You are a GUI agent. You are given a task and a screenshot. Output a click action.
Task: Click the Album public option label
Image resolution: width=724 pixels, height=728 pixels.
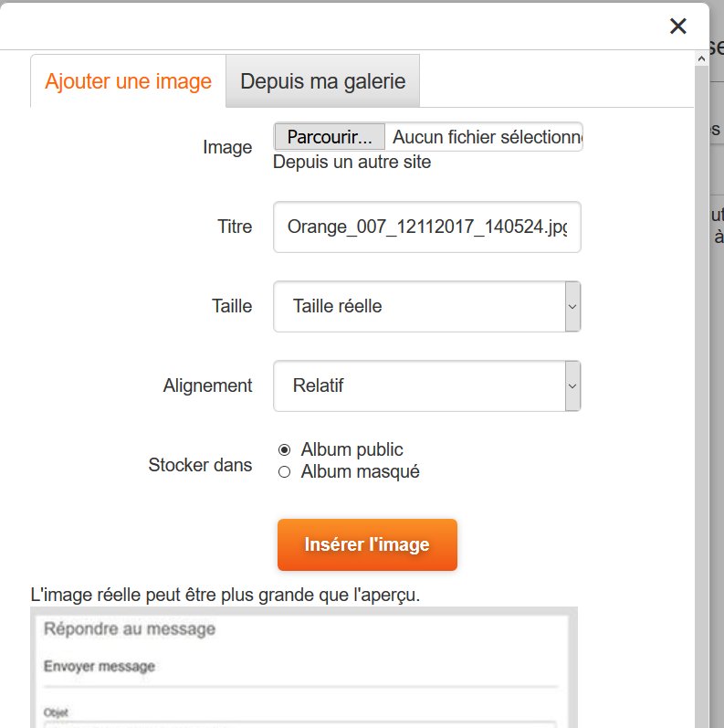coord(352,449)
